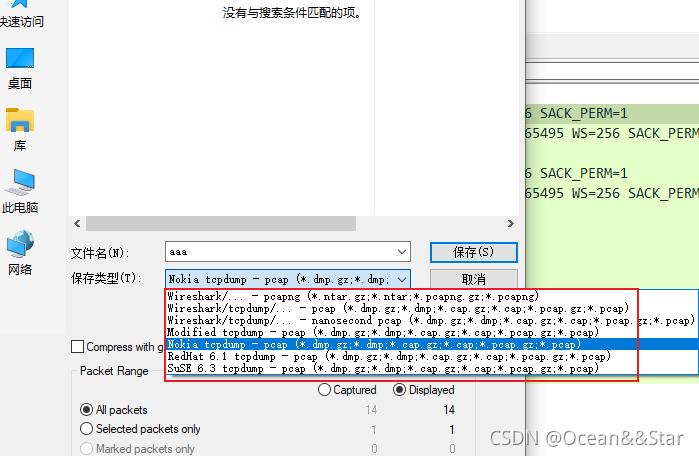The height and width of the screenshot is (456, 699).
Task: Click the horizontal scrollbar thumb
Action: click(x=221, y=223)
